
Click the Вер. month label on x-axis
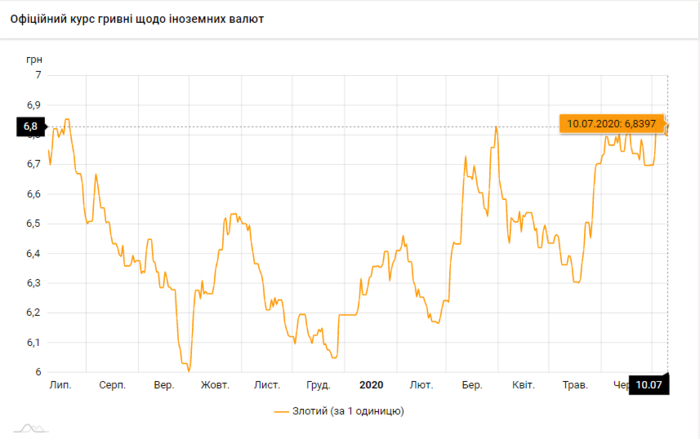coord(164,385)
